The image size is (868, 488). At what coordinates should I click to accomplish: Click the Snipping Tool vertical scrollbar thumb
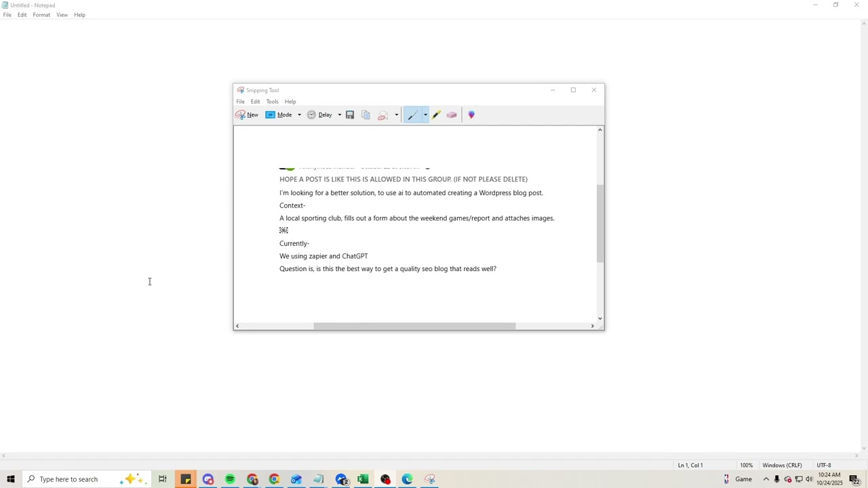pyautogui.click(x=600, y=223)
